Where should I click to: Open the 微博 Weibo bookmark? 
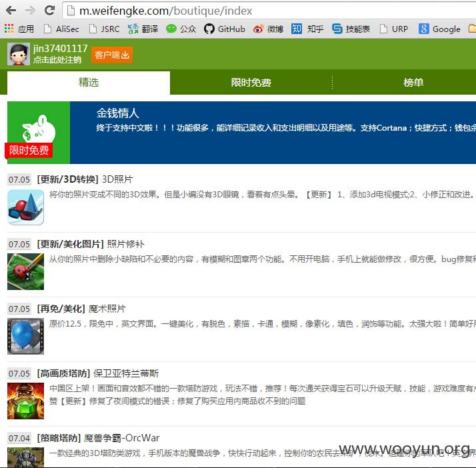[x=268, y=29]
